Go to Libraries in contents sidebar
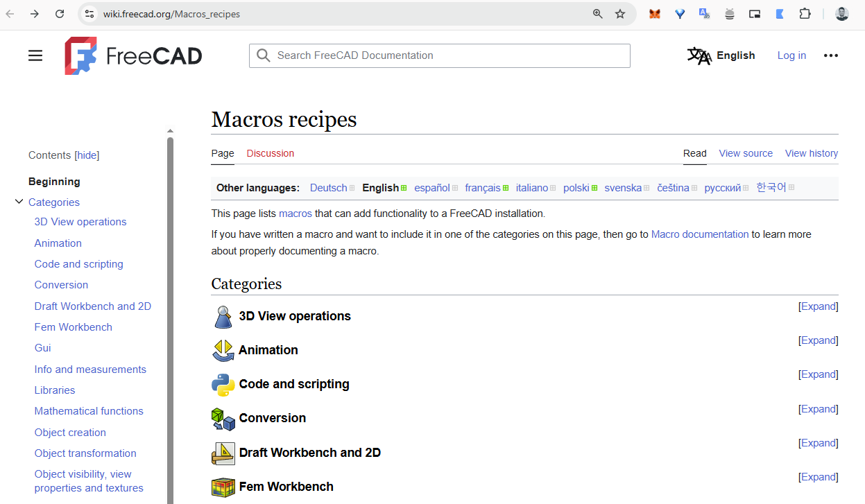The image size is (865, 504). (55, 390)
